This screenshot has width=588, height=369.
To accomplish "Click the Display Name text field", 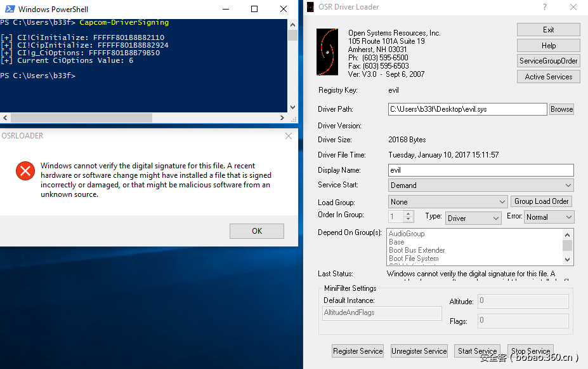I will coord(480,170).
